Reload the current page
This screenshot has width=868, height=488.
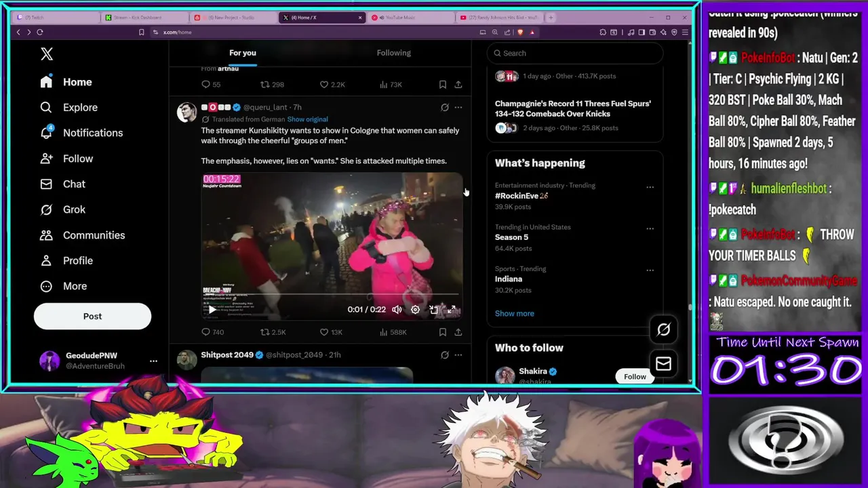coord(40,33)
